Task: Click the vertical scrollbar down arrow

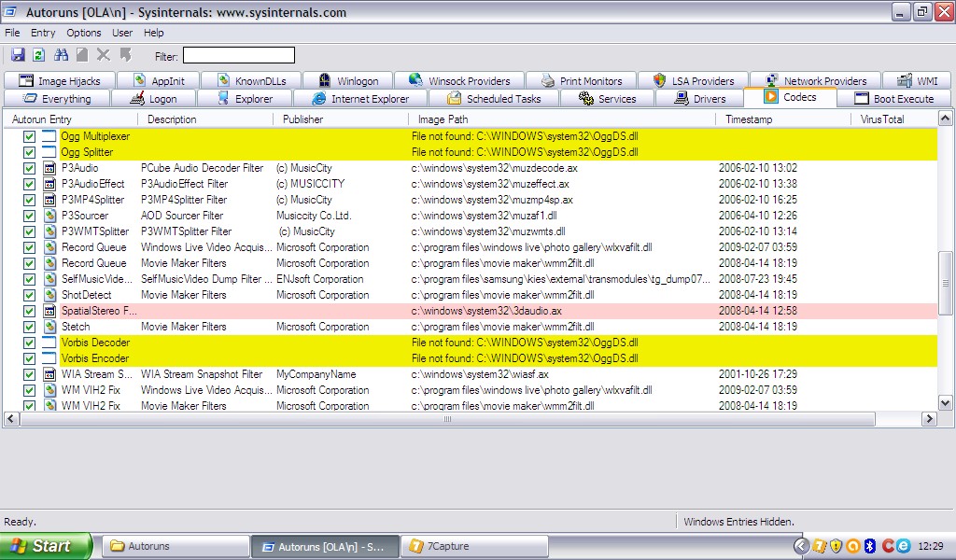Action: tap(945, 403)
